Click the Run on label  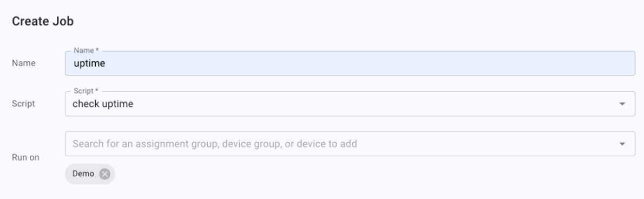click(x=25, y=157)
